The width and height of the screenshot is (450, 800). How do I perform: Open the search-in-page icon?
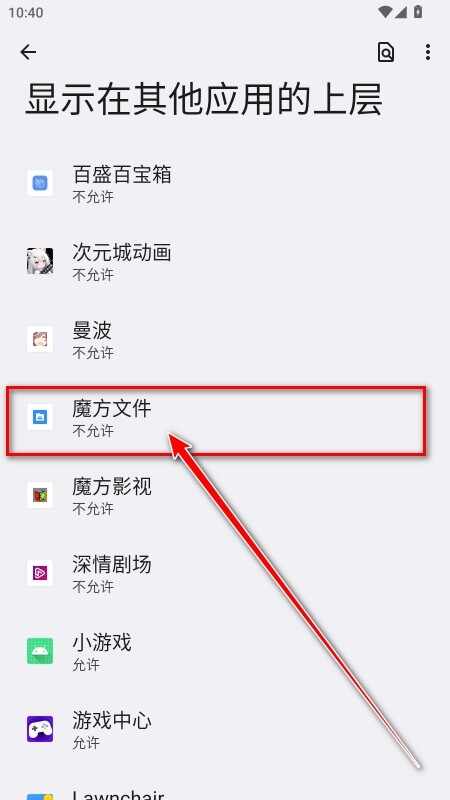[386, 52]
